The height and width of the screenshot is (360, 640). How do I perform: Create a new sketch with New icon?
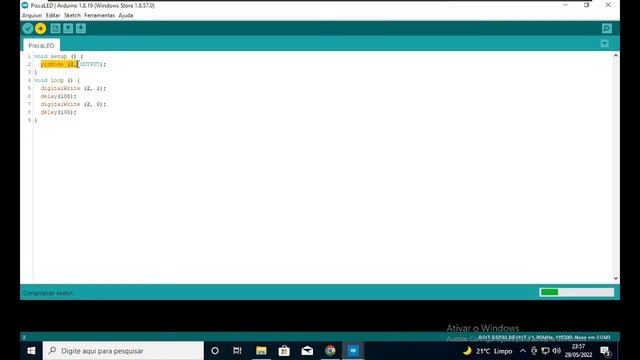[x=56, y=28]
